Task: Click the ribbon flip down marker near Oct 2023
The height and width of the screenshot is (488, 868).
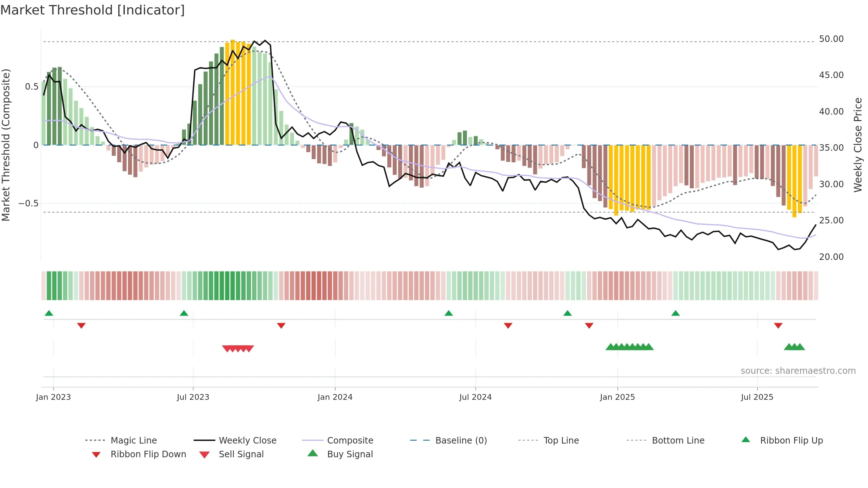Action: (x=281, y=326)
